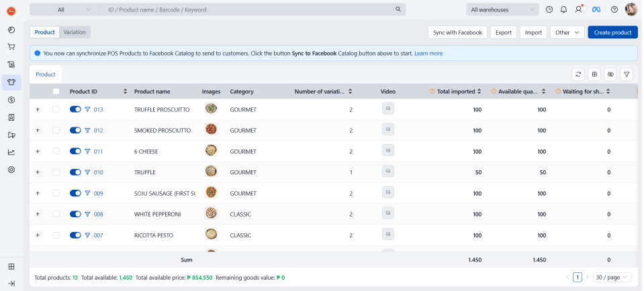Image resolution: width=644 pixels, height=291 pixels.
Task: Click the product search input field
Action: pyautogui.click(x=248, y=9)
